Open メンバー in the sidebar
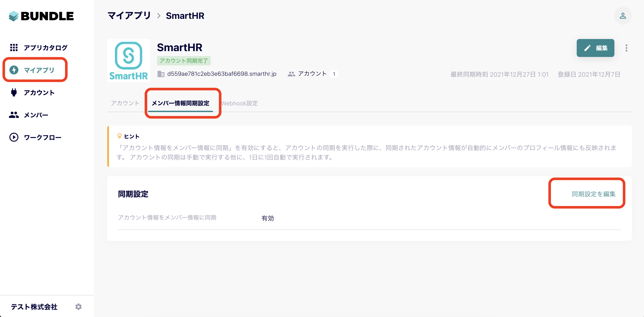644x317 pixels. (36, 115)
